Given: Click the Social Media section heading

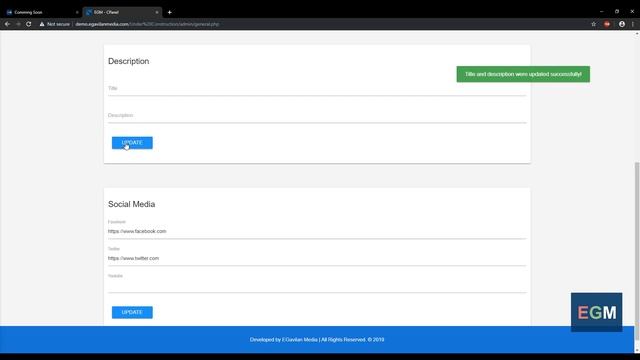Looking at the screenshot, I should tap(131, 204).
